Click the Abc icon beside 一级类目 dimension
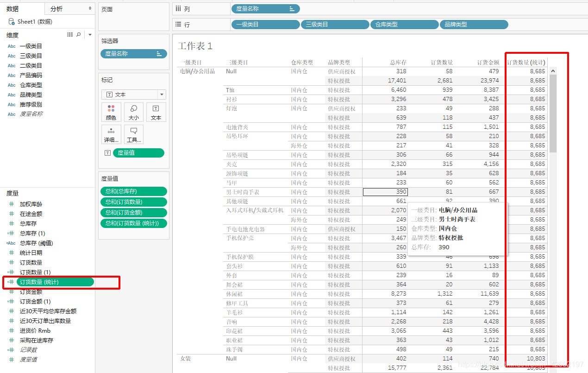Image resolution: width=588 pixels, height=373 pixels. click(12, 46)
